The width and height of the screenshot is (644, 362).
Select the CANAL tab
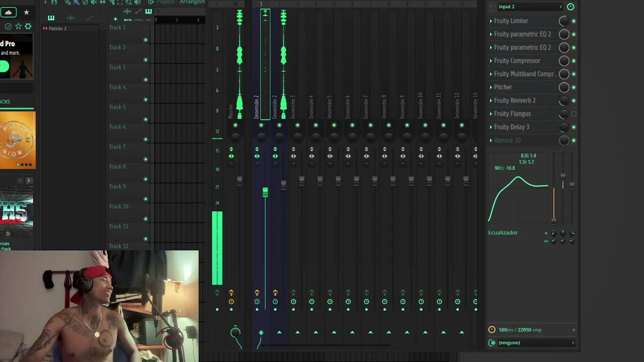click(138, 20)
